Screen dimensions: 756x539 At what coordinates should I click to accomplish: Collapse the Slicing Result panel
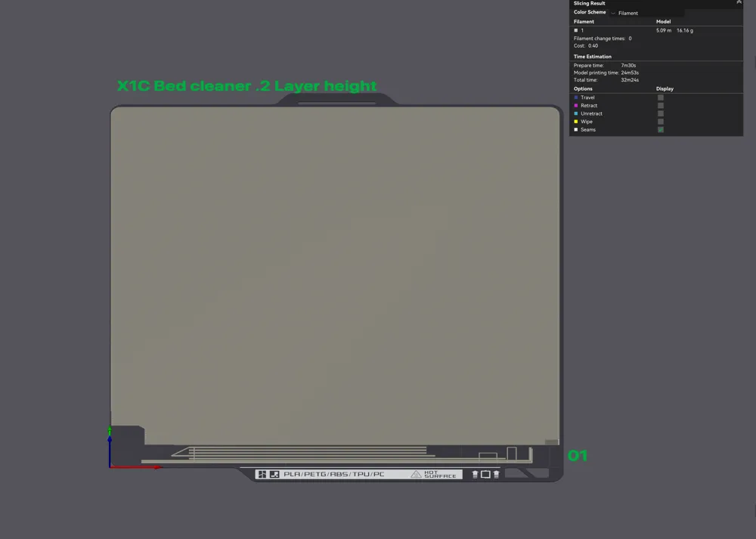tap(739, 2)
